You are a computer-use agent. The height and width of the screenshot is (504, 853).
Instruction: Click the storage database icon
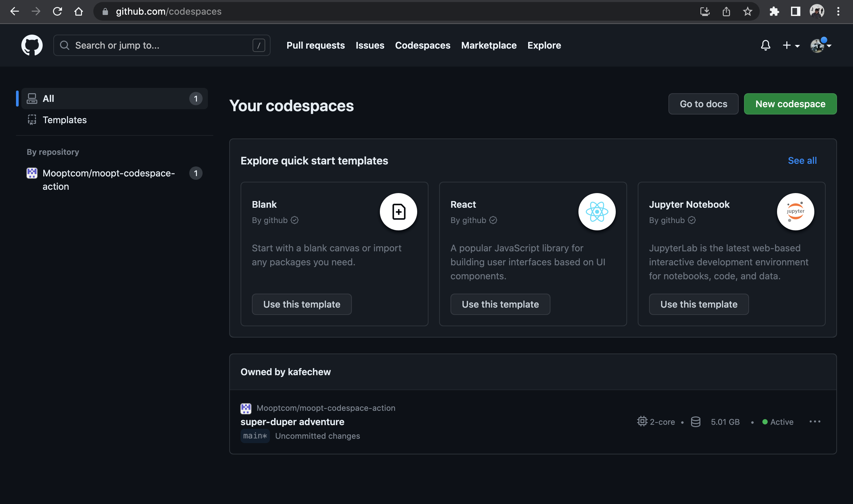(696, 421)
